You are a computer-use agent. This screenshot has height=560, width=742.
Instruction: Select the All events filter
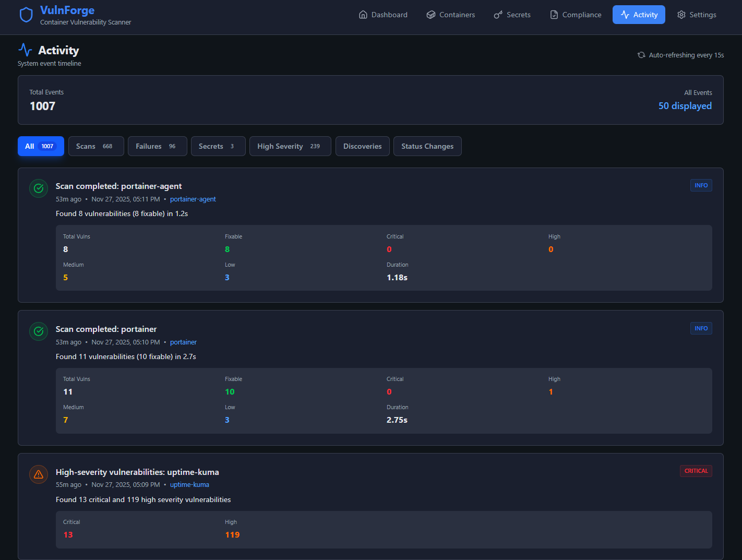(41, 146)
